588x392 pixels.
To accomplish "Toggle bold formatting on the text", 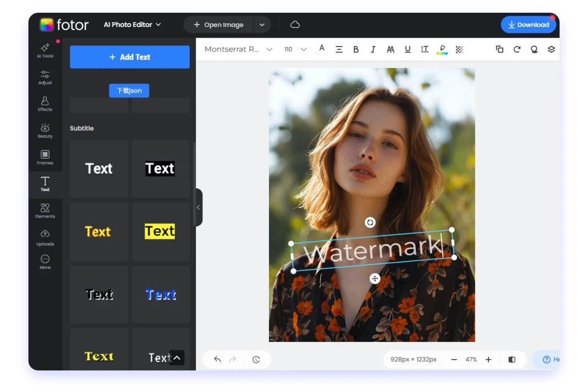I will (356, 49).
